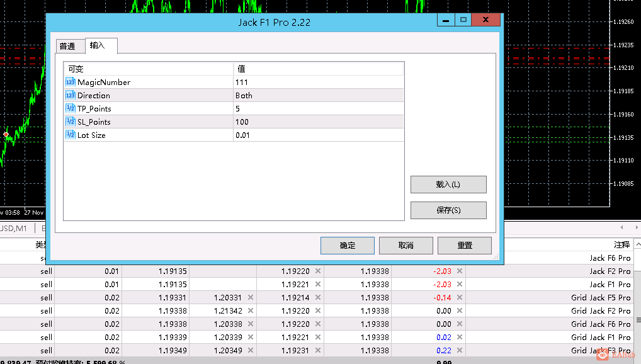Click the open price 1.19349
This screenshot has width=641, height=364.
click(x=173, y=350)
